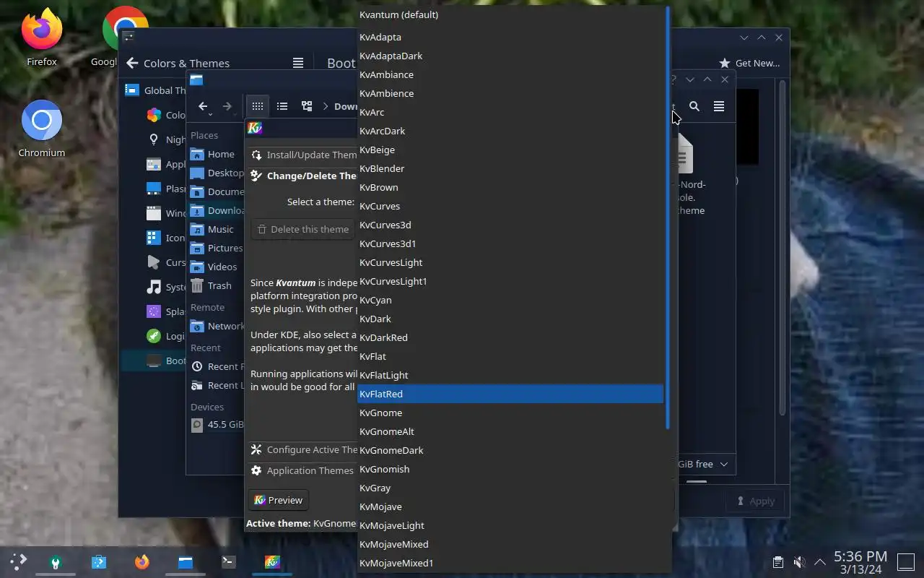Open Music folder in Places panel
The height and width of the screenshot is (578, 924).
[x=216, y=229]
